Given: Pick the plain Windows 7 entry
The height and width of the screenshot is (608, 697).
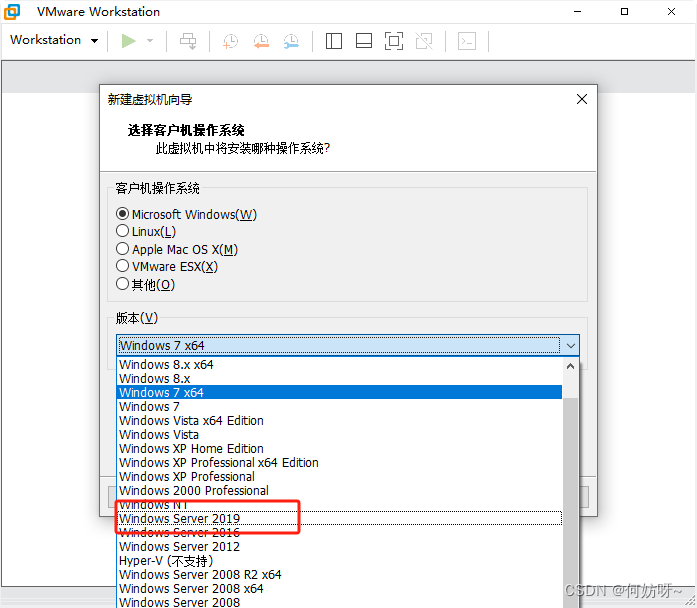Looking at the screenshot, I should (x=340, y=407).
